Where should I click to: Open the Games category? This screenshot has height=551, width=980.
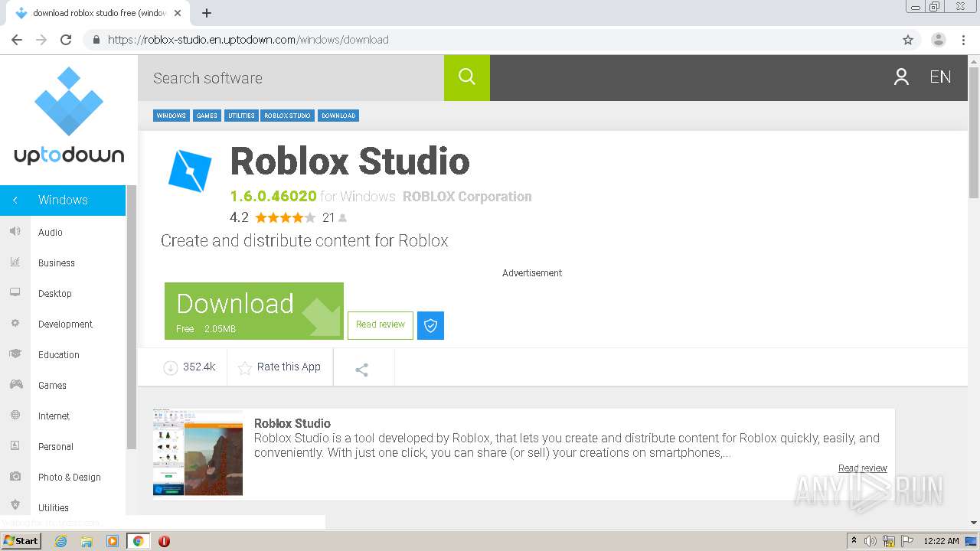coord(52,385)
